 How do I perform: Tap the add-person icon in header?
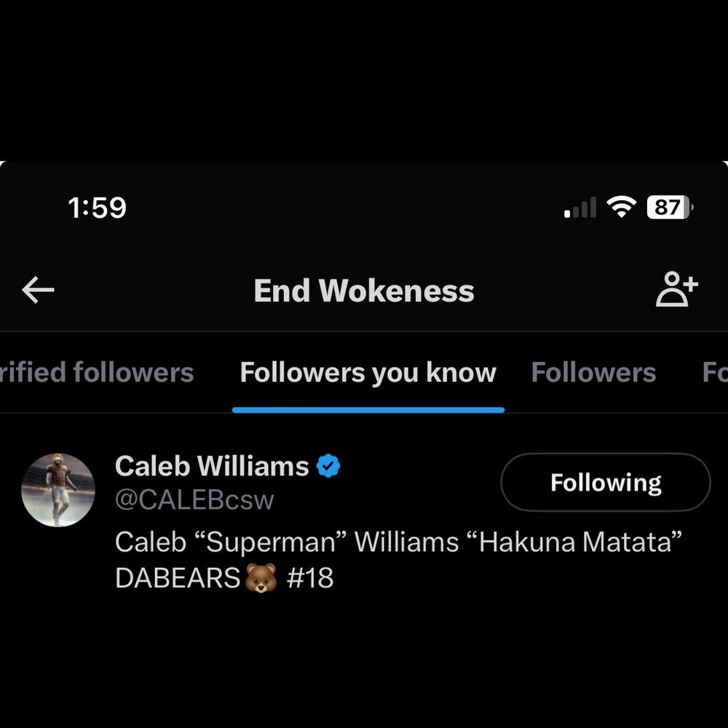click(676, 290)
